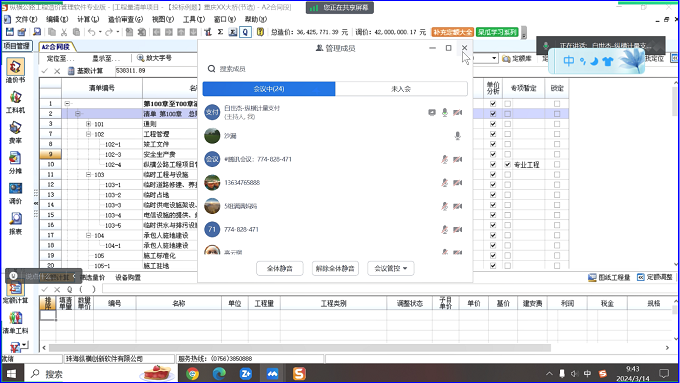Click the 定位至... button

61,58
